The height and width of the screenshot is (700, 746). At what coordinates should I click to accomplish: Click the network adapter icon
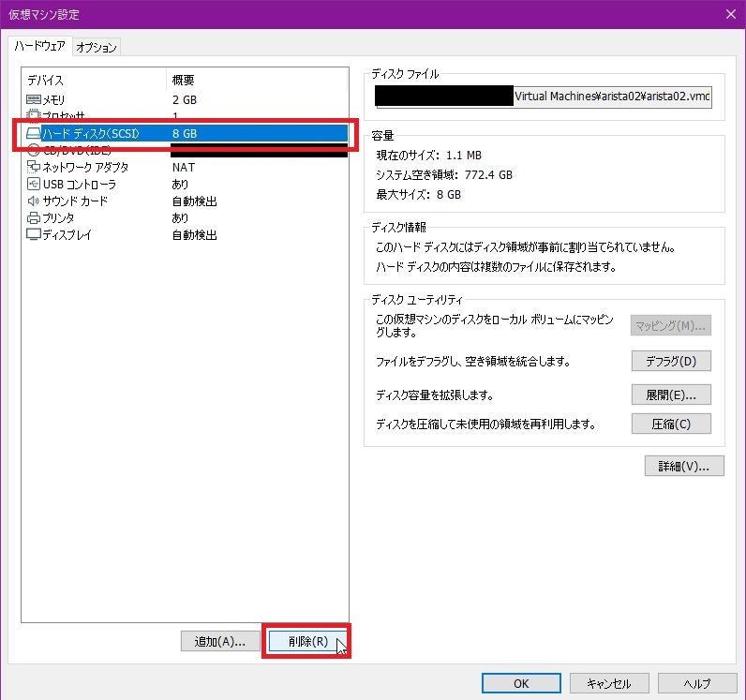(x=34, y=167)
